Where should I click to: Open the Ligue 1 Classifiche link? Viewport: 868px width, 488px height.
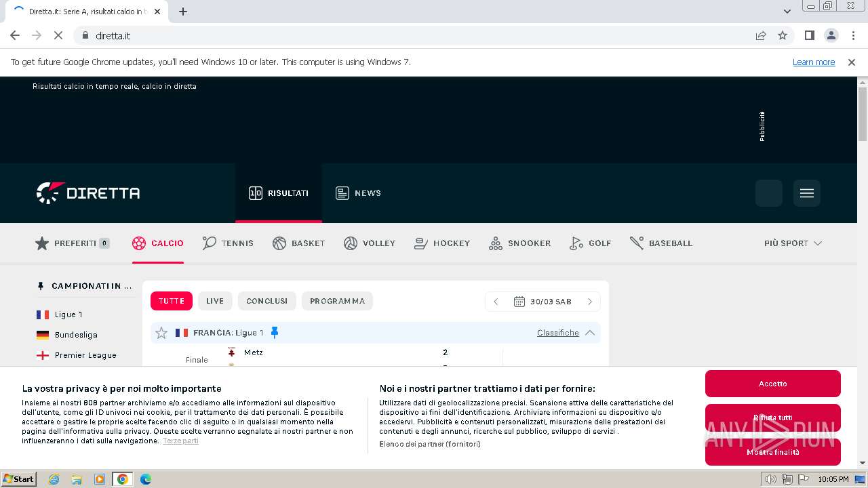558,333
